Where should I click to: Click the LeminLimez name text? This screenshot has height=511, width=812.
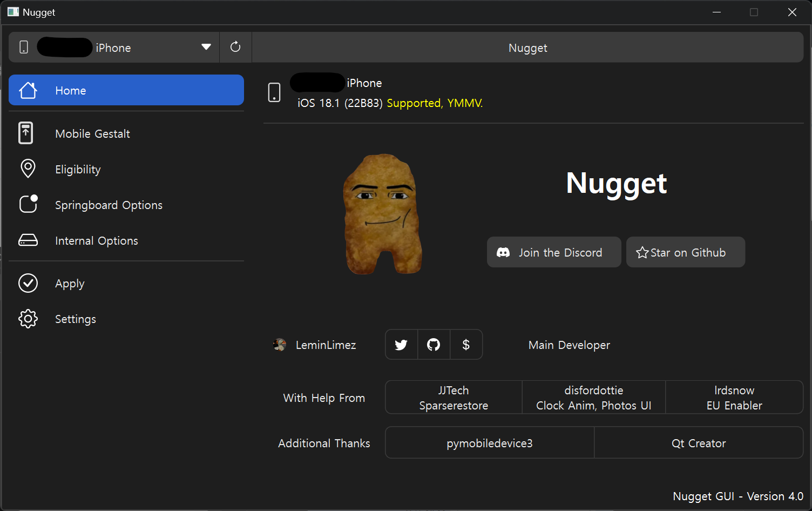pos(326,345)
